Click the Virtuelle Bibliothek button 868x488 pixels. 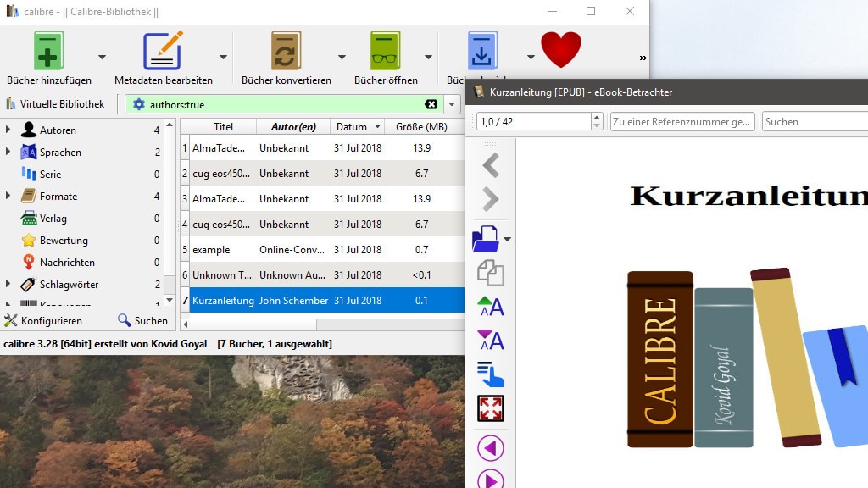point(56,104)
